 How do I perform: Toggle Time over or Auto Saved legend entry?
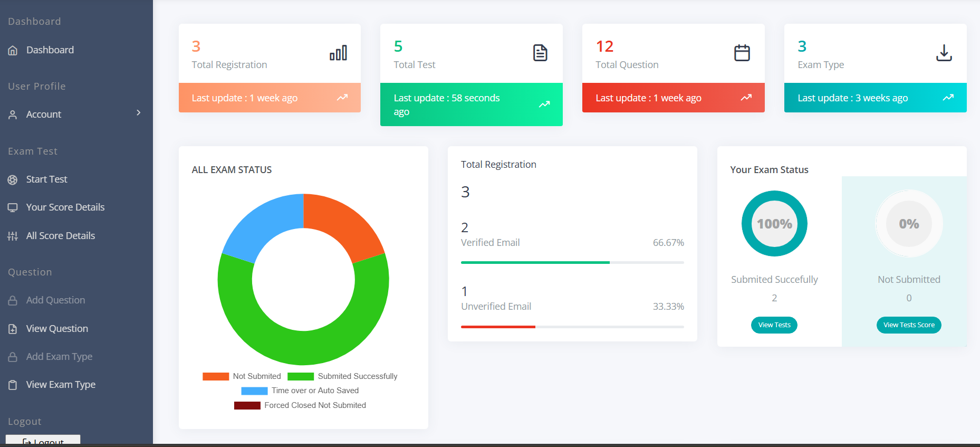click(300, 391)
